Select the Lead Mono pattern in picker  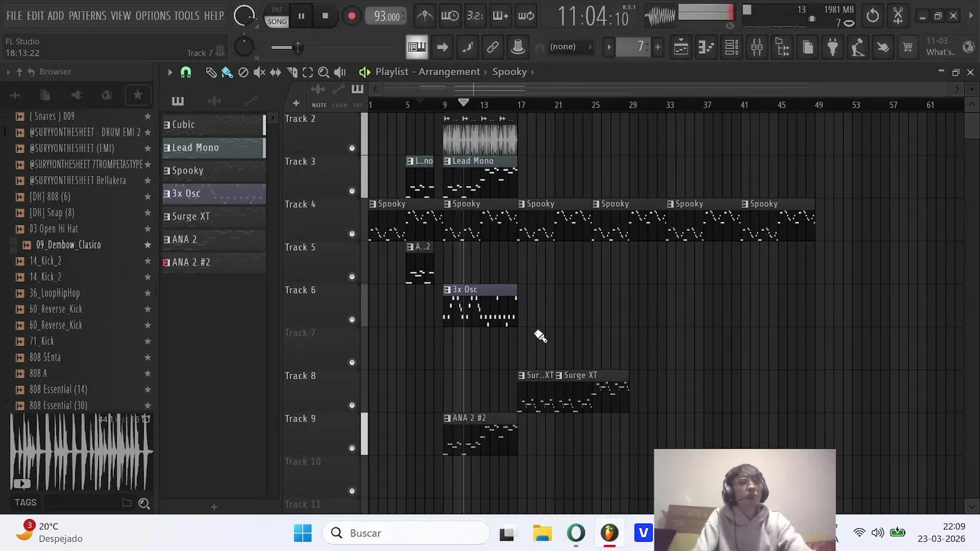click(213, 148)
